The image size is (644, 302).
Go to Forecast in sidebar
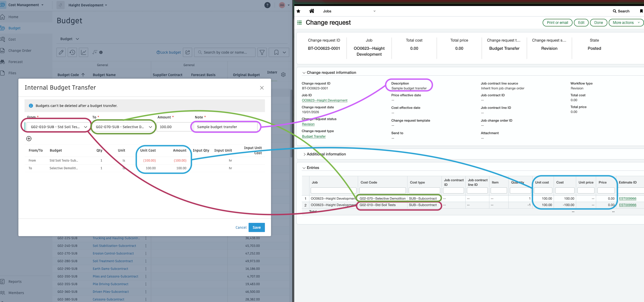pyautogui.click(x=15, y=62)
